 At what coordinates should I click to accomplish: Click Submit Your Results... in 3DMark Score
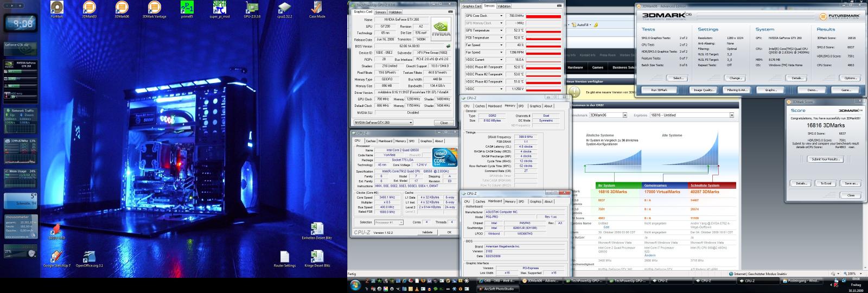click(x=826, y=160)
